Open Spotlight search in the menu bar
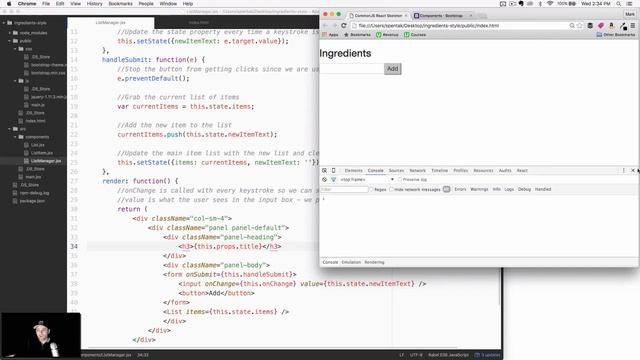The image size is (640, 360). click(619, 4)
